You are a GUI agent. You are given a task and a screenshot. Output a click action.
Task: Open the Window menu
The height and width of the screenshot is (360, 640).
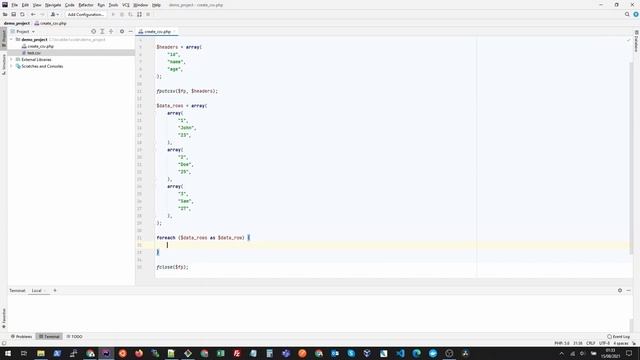pos(140,5)
